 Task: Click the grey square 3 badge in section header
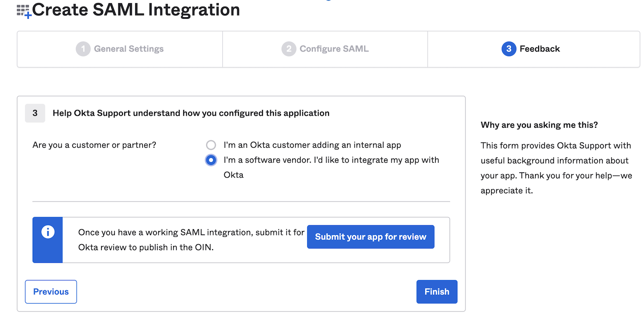(x=35, y=113)
